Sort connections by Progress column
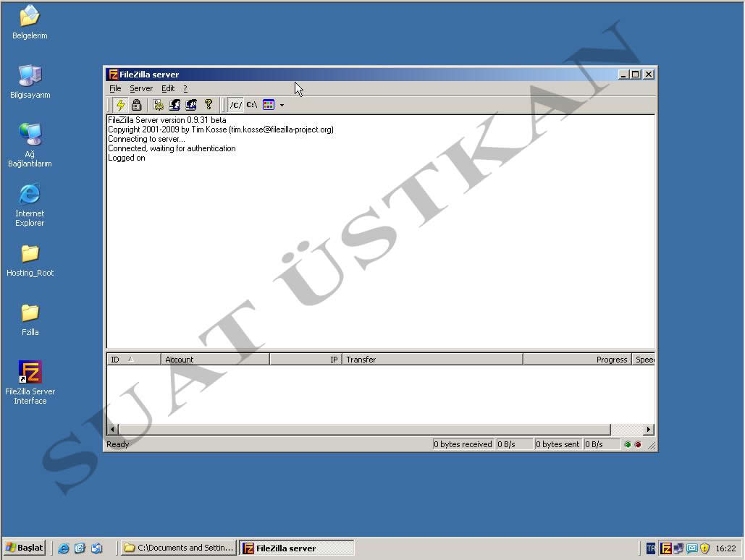The width and height of the screenshot is (745, 560). (577, 360)
